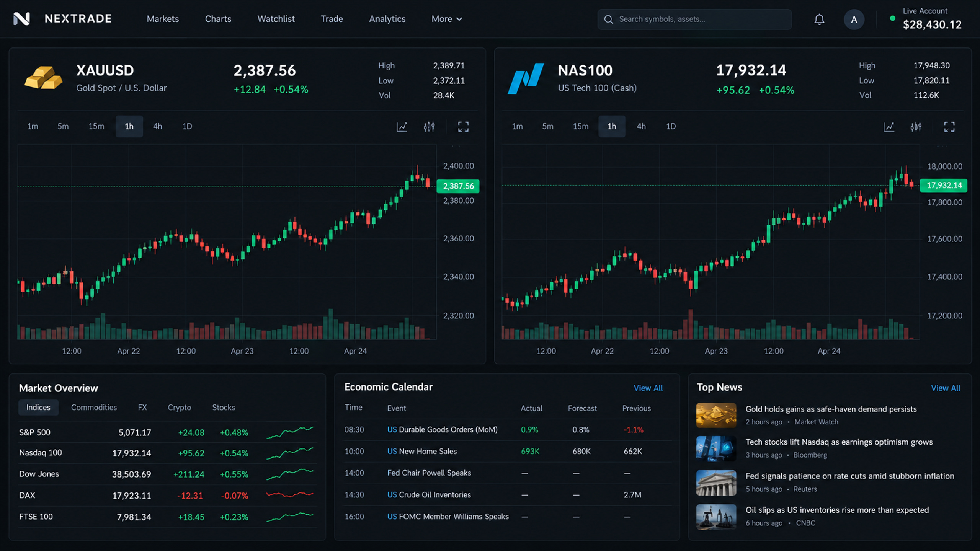Viewport: 980px width, 551px height.
Task: Open the Analytics page
Action: point(387,19)
